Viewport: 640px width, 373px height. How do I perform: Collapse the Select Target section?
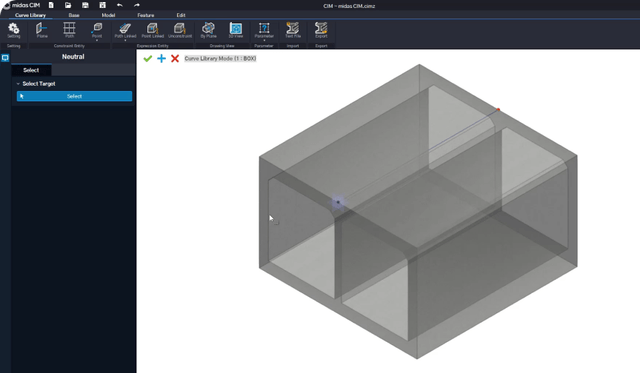[18, 84]
